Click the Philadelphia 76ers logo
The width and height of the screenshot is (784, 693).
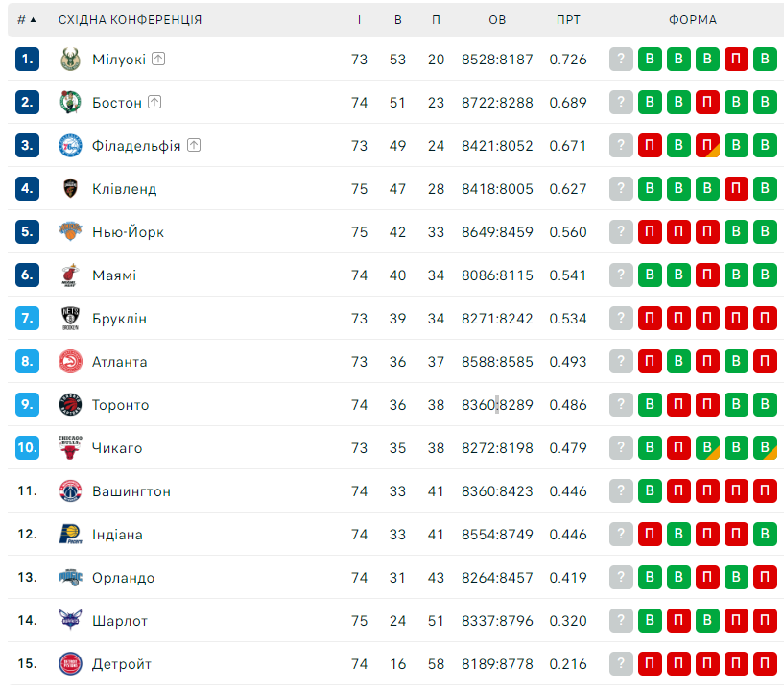pyautogui.click(x=70, y=146)
